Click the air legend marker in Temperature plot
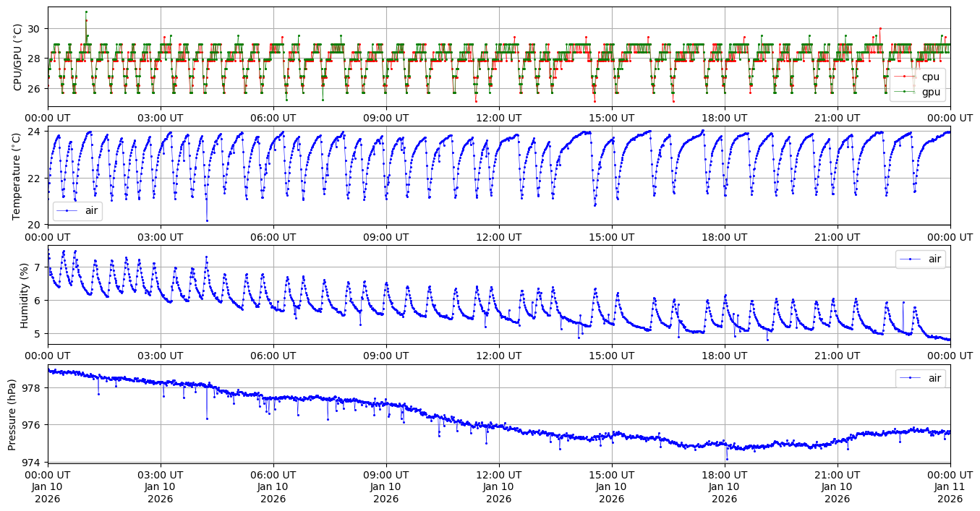Image resolution: width=980 pixels, height=511 pixels. [x=67, y=211]
